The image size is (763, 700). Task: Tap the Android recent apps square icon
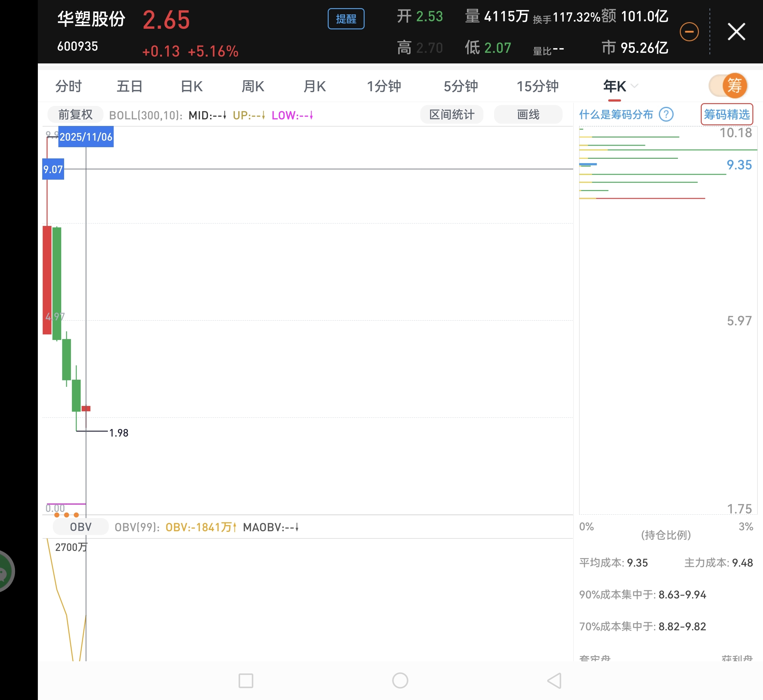(x=245, y=680)
